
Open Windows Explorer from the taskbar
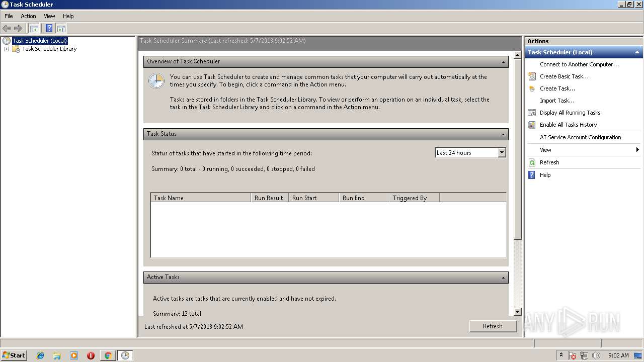pos(57,355)
